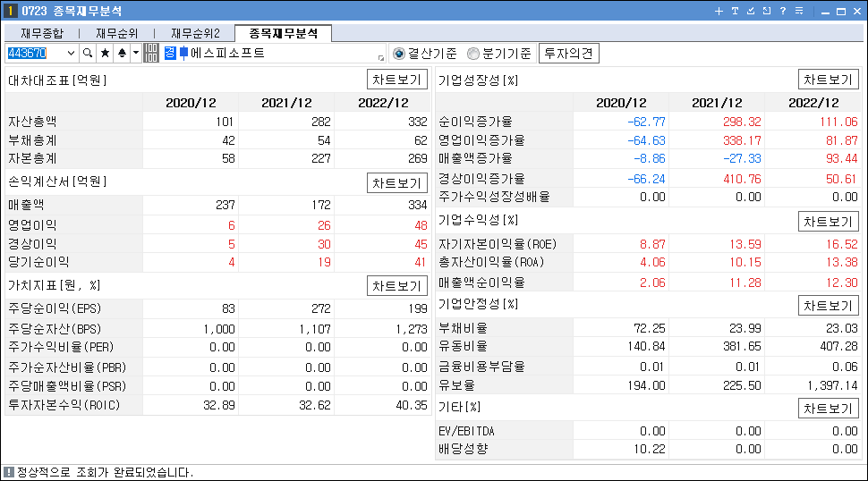The image size is (868, 481).
Task: Click the blue 경 badge icon
Action: (170, 53)
